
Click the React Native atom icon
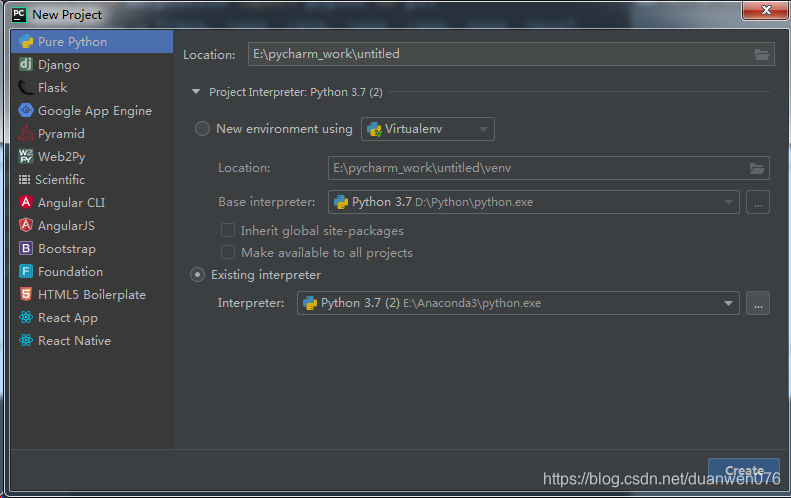pos(26,340)
